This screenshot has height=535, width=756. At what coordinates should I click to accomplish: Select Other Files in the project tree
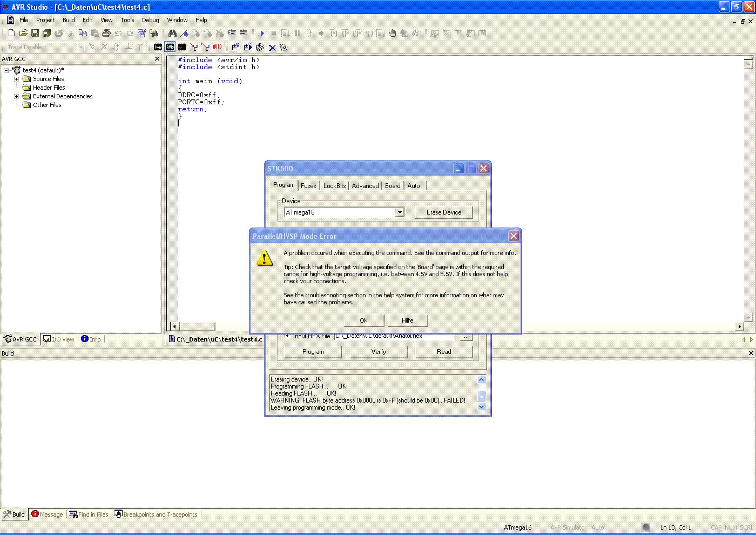coord(47,105)
